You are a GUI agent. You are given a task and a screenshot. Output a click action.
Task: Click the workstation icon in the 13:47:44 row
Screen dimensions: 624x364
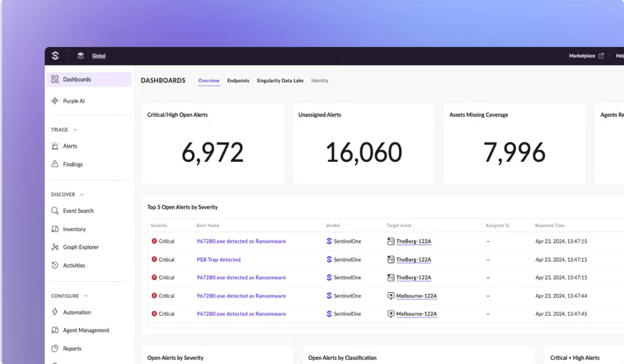pyautogui.click(x=391, y=296)
